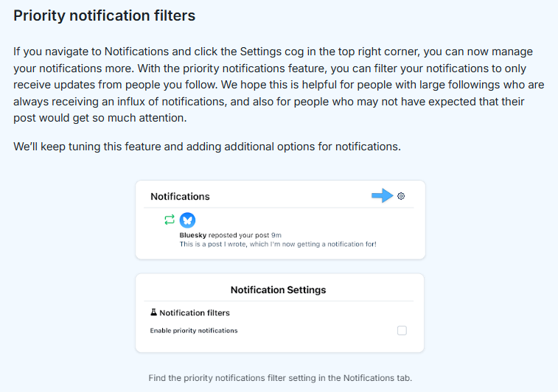
Task: Click the flask icon beside Notification filters
Action: [x=153, y=312]
